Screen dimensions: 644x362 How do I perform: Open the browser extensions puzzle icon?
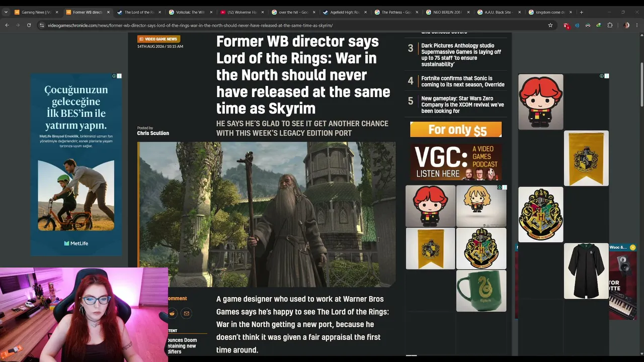610,25
